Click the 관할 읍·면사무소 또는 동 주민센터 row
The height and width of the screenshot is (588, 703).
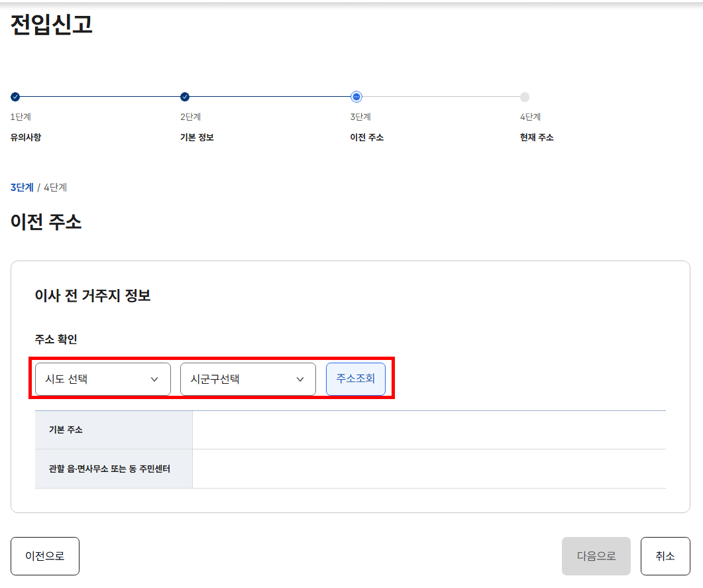[x=114, y=468]
